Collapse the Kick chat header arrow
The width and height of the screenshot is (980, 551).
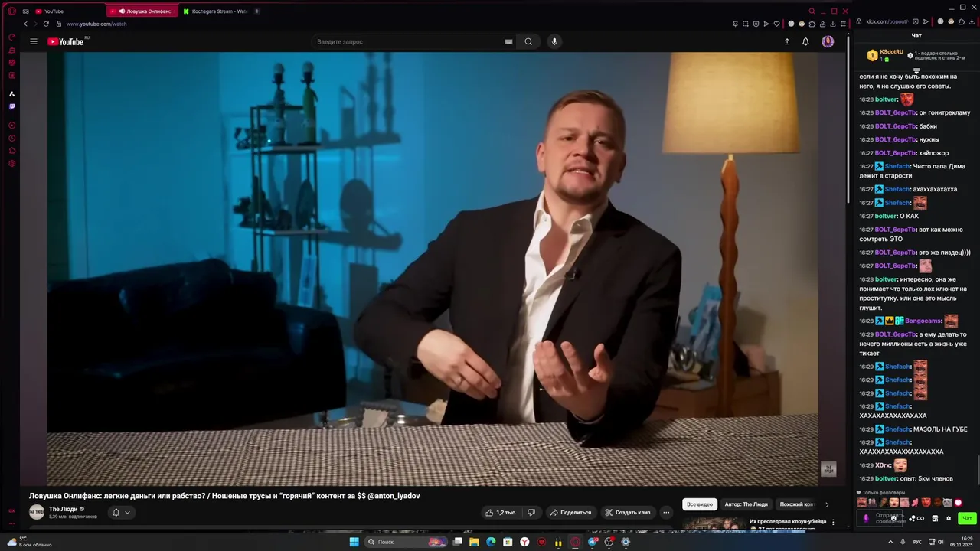tap(916, 70)
